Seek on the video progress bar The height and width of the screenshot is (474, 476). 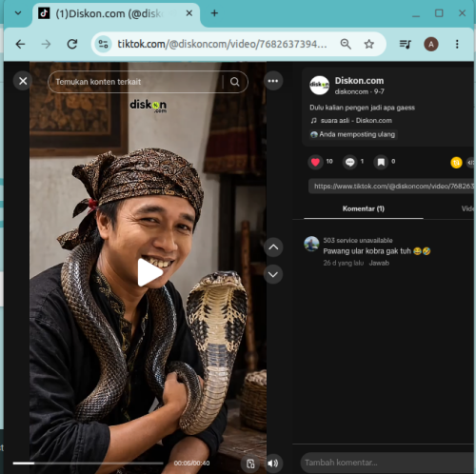click(x=88, y=464)
